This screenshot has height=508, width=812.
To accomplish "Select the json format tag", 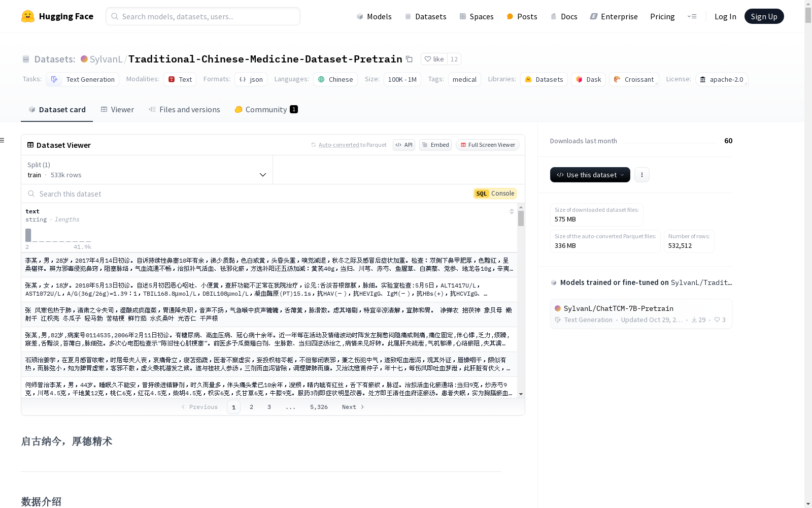I will click(251, 79).
